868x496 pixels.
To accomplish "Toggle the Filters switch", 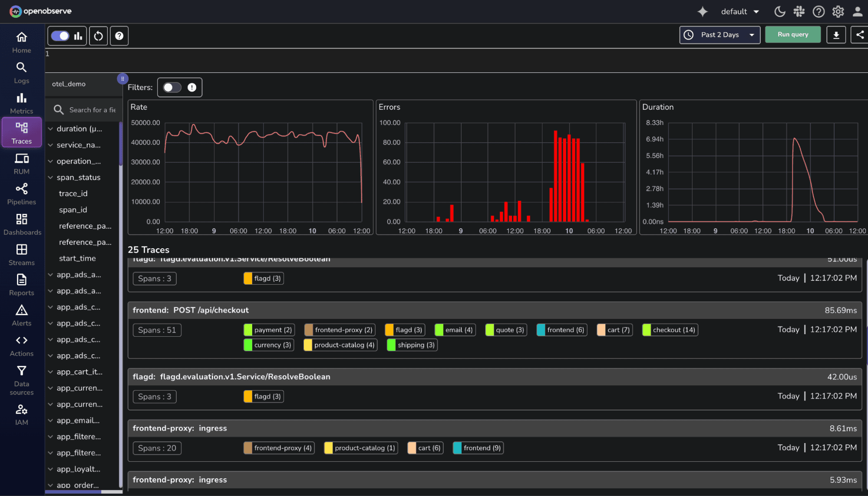I will [172, 87].
